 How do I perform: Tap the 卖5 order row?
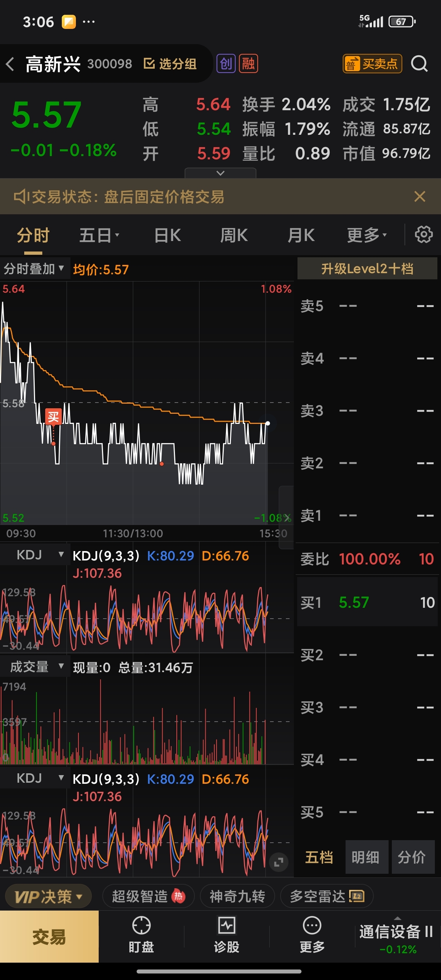pyautogui.click(x=367, y=306)
